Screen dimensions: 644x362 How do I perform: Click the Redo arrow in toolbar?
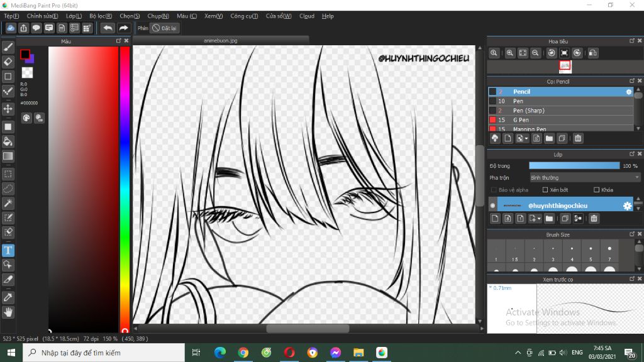coord(123,28)
